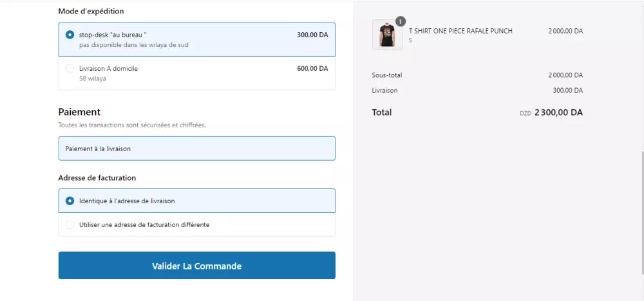The width and height of the screenshot is (644, 301).
Task: Select Identique à l'adresse de livraison
Action: [x=70, y=201]
